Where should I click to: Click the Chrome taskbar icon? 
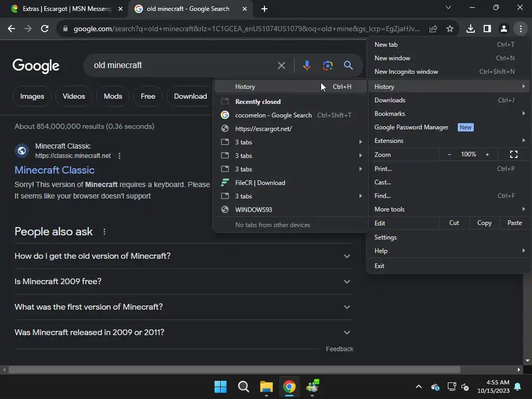289,387
